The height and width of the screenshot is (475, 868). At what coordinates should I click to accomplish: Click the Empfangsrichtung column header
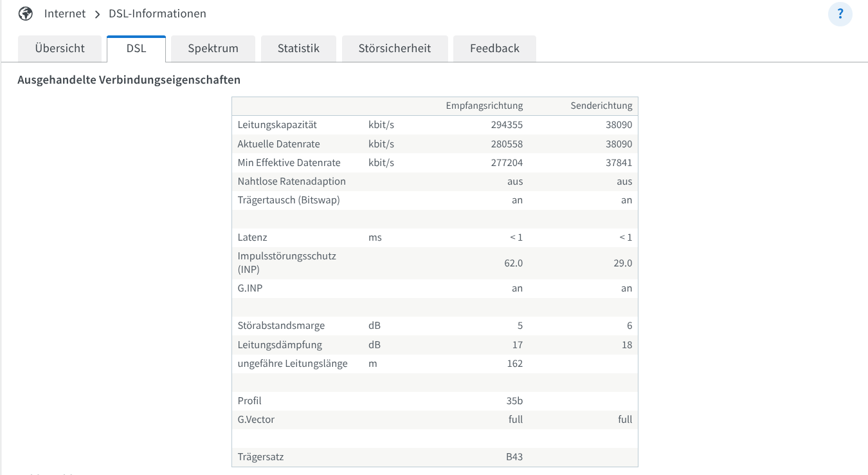(484, 106)
